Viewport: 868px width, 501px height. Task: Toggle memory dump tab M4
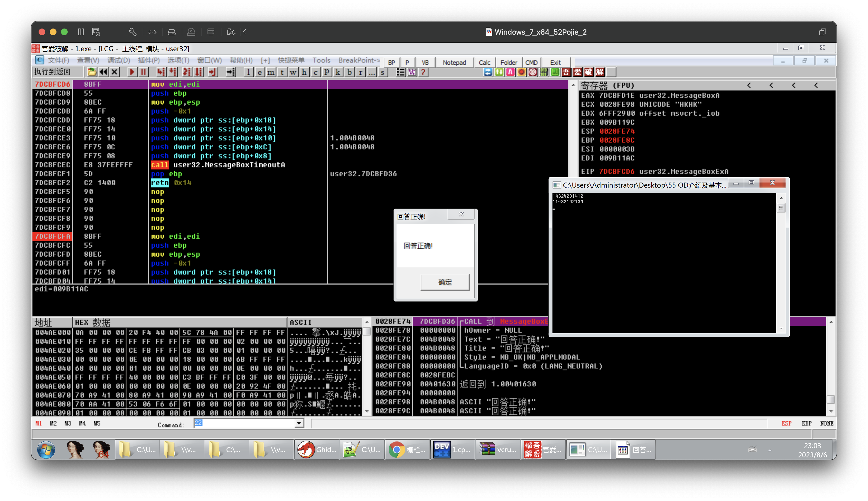coord(82,423)
